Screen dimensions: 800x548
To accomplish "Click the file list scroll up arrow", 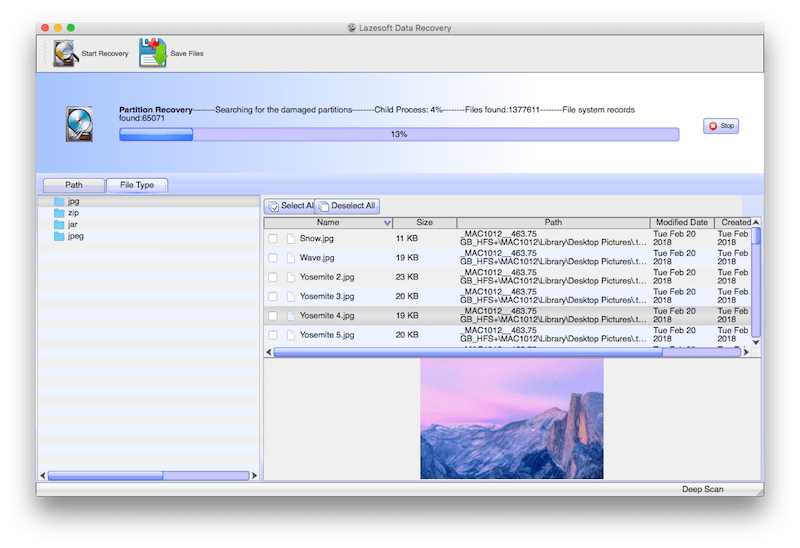I will pos(756,222).
